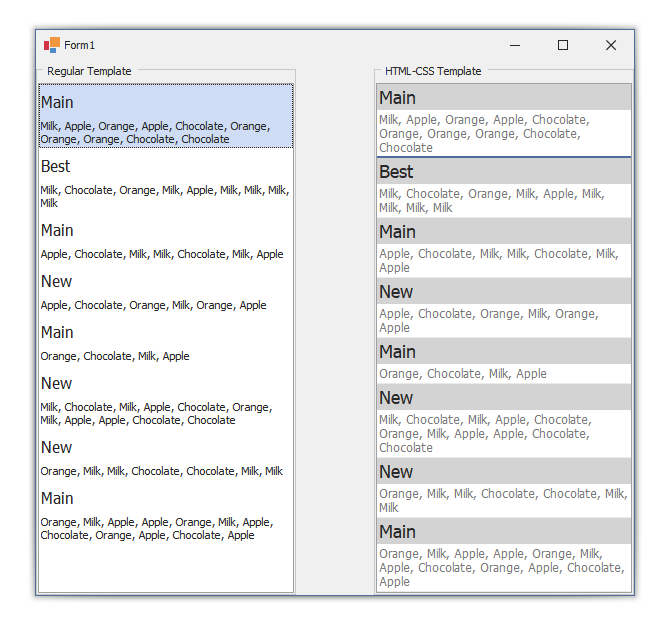
Task: Select Regular Template 'New' heading above 'Orange, Milk, Milk, Chocolate'
Action: pyautogui.click(x=56, y=447)
